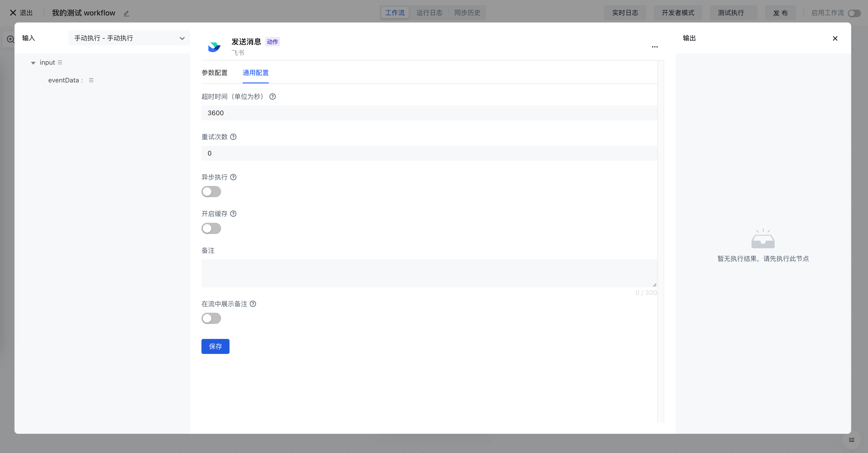Click the pencil icon to rename workflow
Viewport: 868px width, 453px height.
126,14
